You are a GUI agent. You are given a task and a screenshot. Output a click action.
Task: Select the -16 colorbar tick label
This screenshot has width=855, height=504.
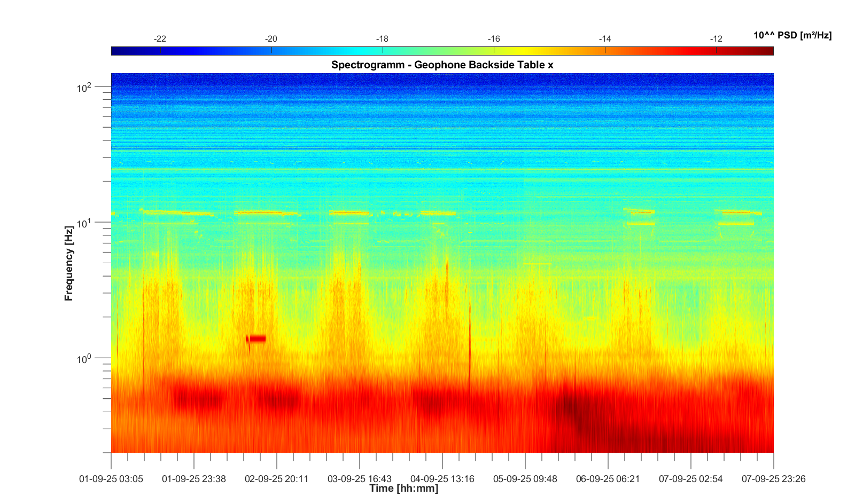pyautogui.click(x=494, y=39)
